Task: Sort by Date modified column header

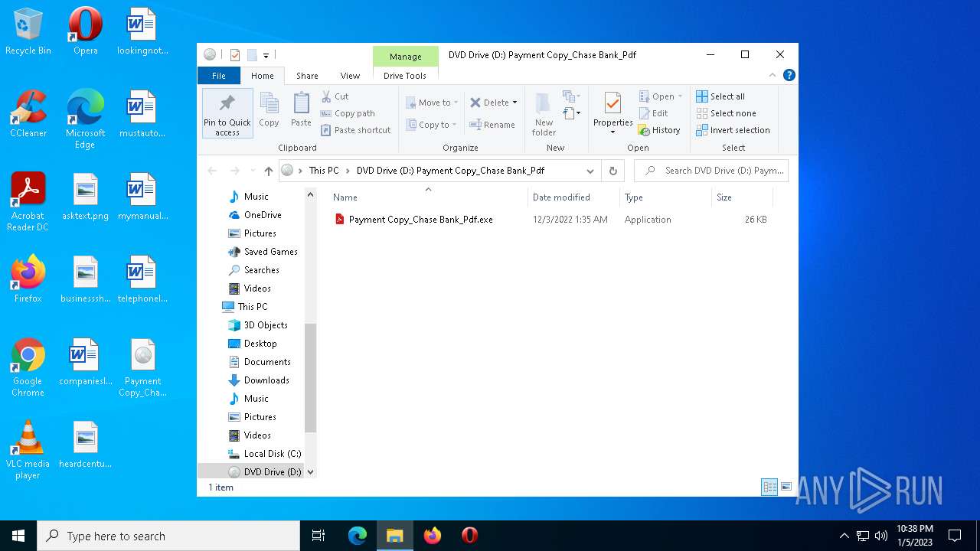Action: coord(573,197)
